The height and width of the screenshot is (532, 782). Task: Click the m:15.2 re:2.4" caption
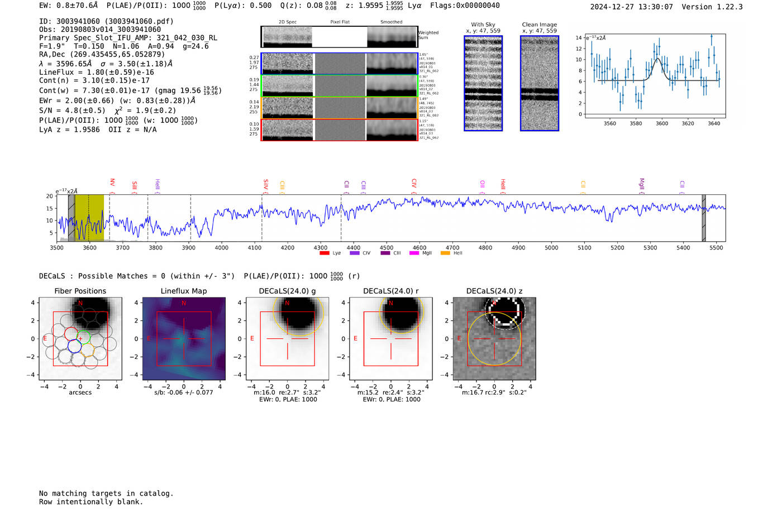point(391,392)
